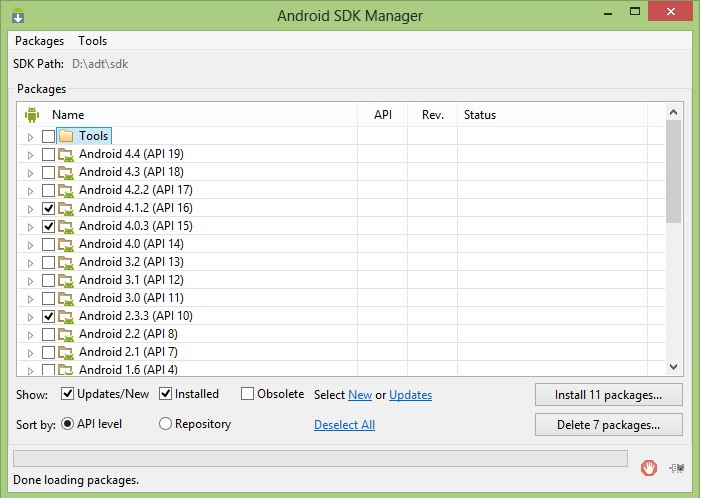Click the Install 11 packages button

tap(608, 395)
